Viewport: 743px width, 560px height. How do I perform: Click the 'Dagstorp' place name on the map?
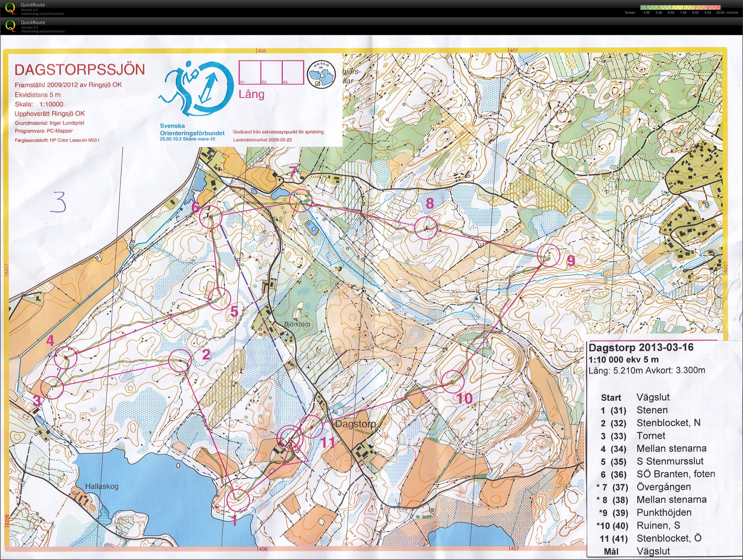355,424
